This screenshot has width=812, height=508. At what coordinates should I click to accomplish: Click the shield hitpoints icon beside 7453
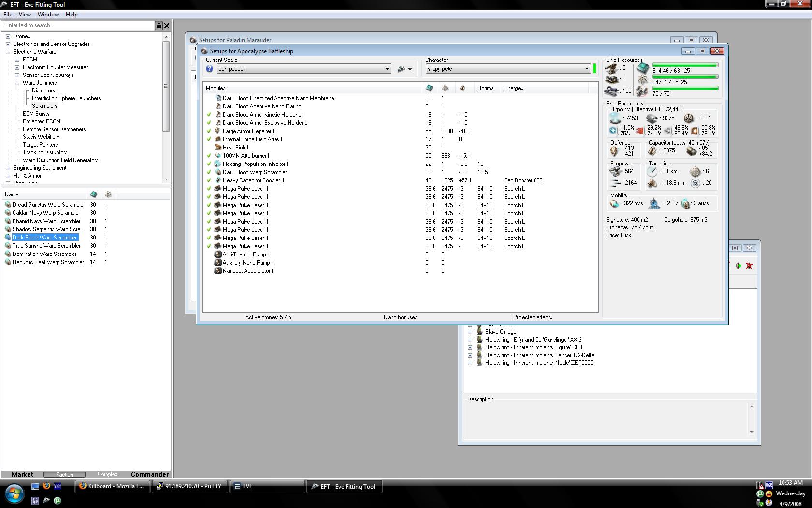pyautogui.click(x=615, y=118)
